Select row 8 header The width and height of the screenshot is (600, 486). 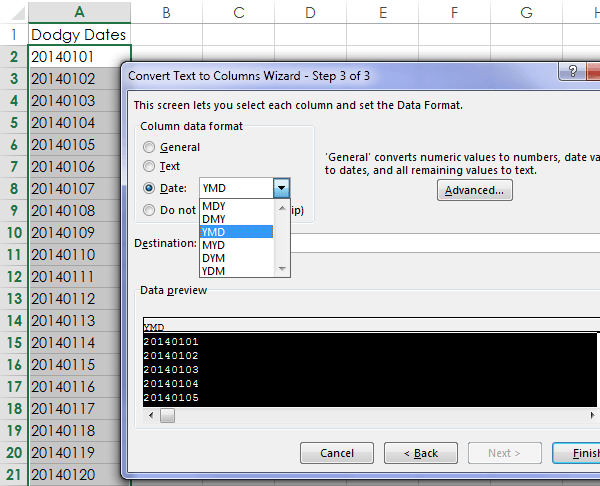tap(14, 189)
